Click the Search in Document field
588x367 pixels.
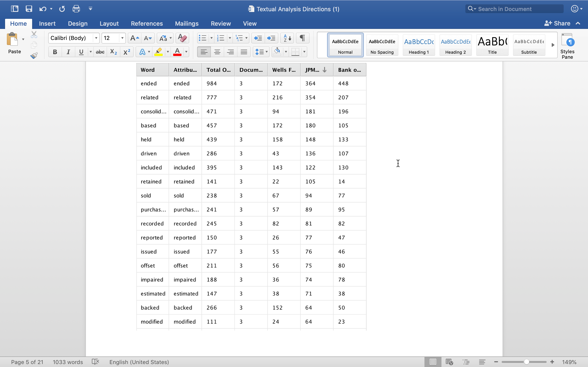pos(514,8)
